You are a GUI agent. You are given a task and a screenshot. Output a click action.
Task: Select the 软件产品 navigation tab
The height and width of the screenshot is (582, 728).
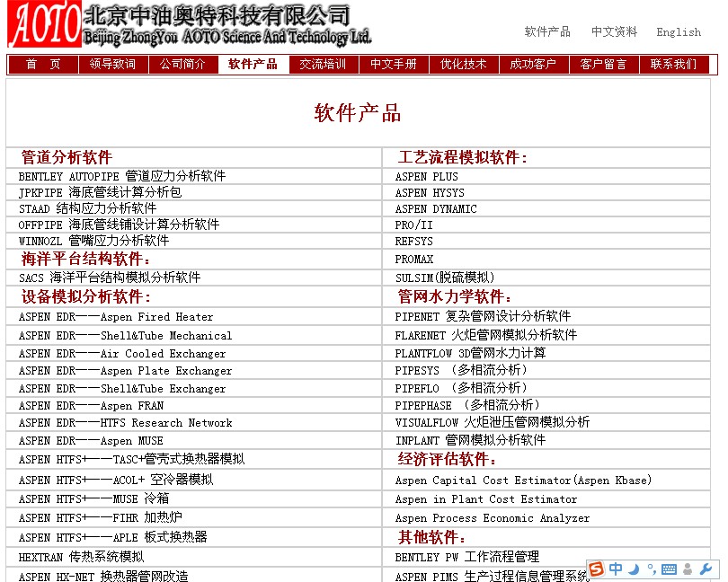pyautogui.click(x=253, y=64)
